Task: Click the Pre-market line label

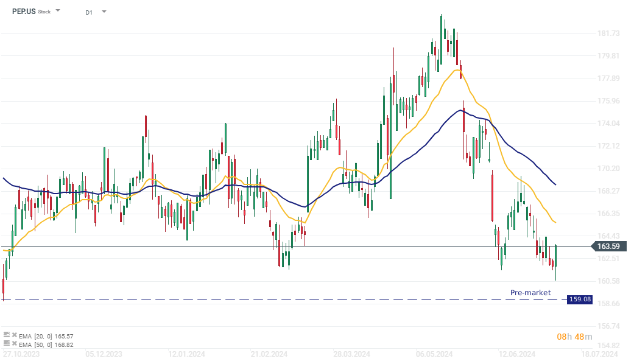Action: 530,293
